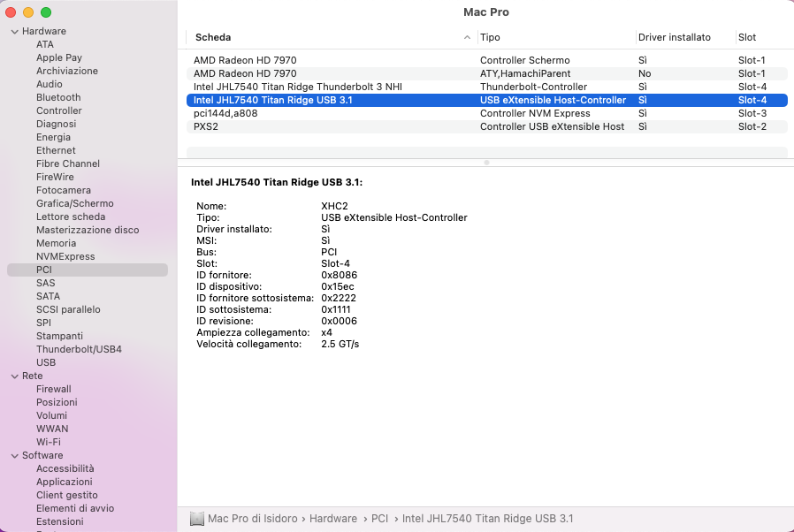Viewport: 794px width, 532px height.
Task: Select SPI in the sidebar
Action: pos(43,323)
